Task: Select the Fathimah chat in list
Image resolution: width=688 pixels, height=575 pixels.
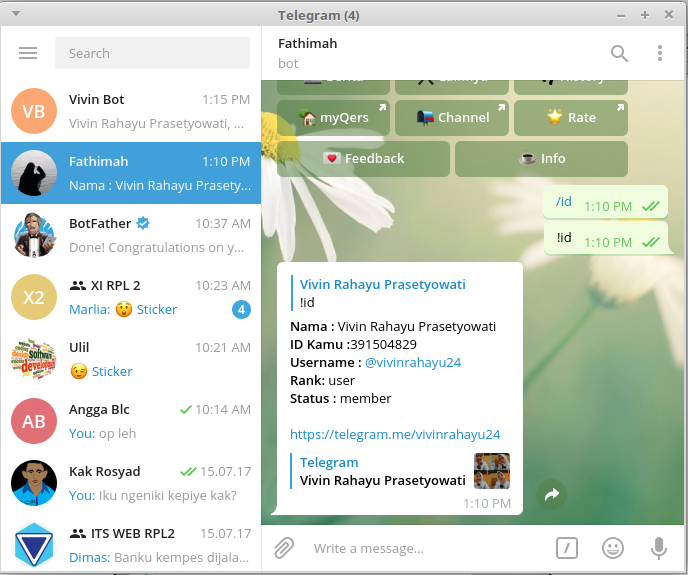Action: (131, 173)
